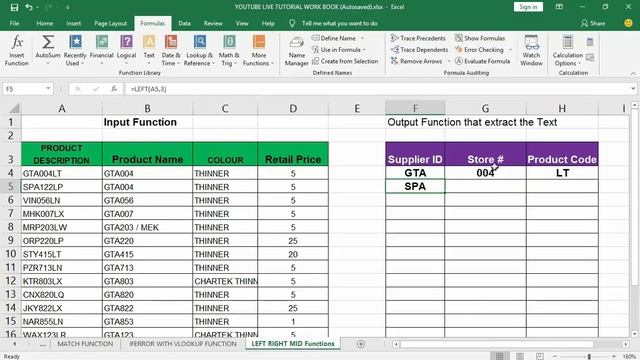
Task: Open the Ribbon Display Options icon
Action: tap(559, 7)
